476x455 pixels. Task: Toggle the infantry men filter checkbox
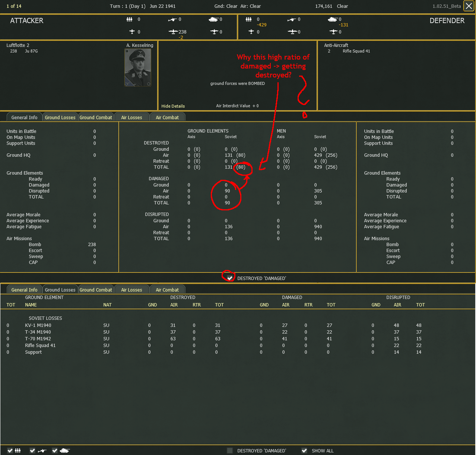(10, 451)
